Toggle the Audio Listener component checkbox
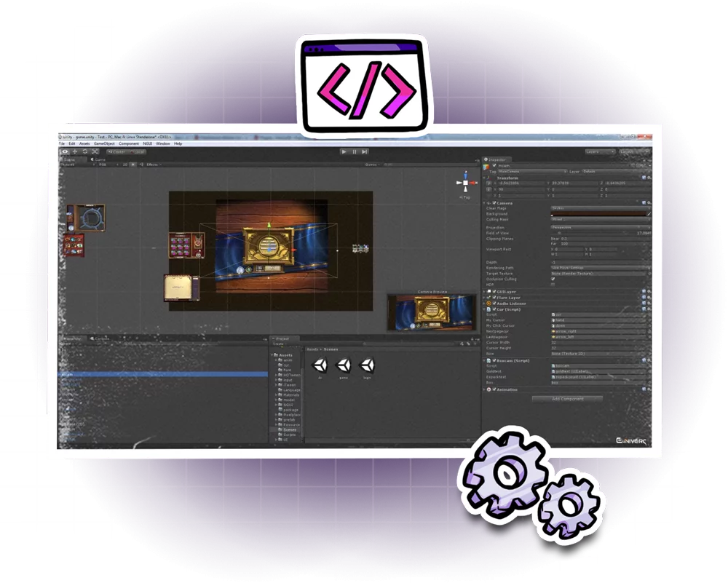The image size is (728, 583). coord(494,303)
